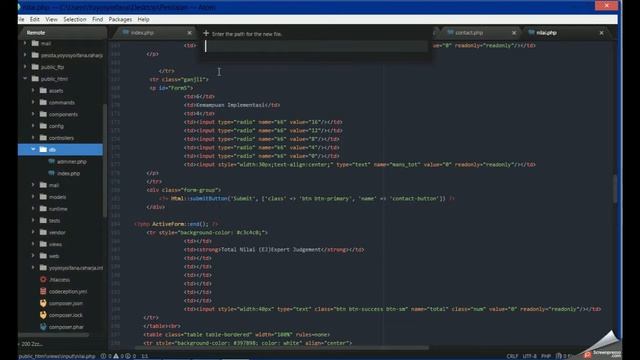The width and height of the screenshot is (640, 360).
Task: Click the plus icon in the new file dialog
Action: click(206, 33)
